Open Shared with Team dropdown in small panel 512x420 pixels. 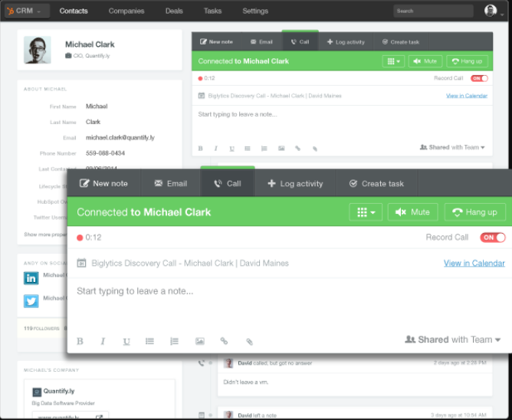pos(452,147)
